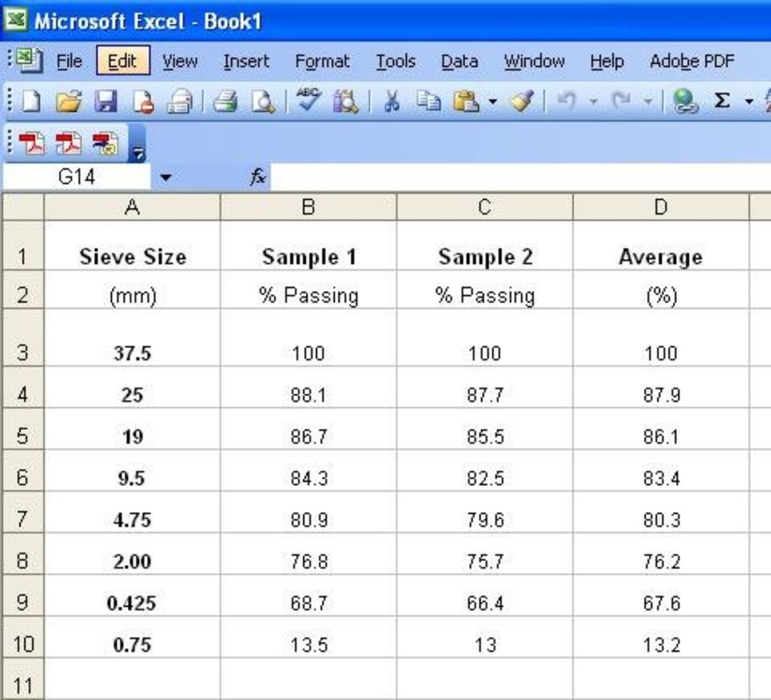Print the worksheet
Viewport: 771px width, 700px height.
[227, 101]
